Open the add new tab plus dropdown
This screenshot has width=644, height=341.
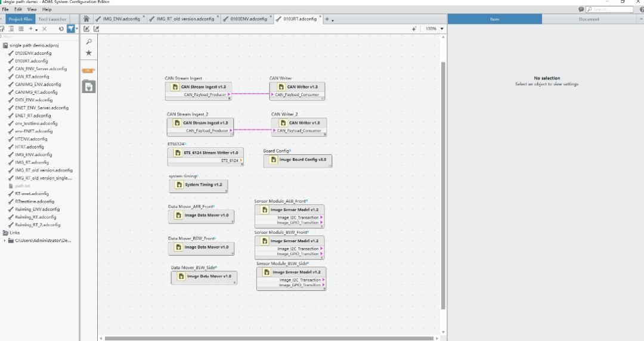[329, 19]
